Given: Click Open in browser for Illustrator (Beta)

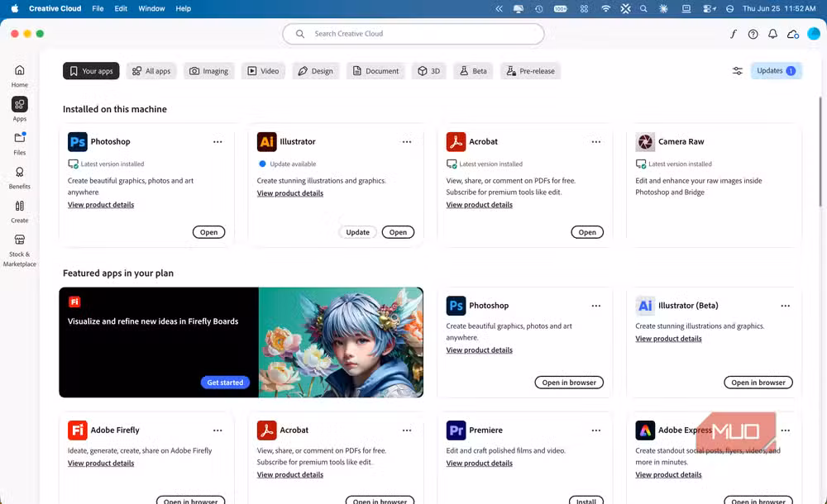Looking at the screenshot, I should (x=758, y=383).
